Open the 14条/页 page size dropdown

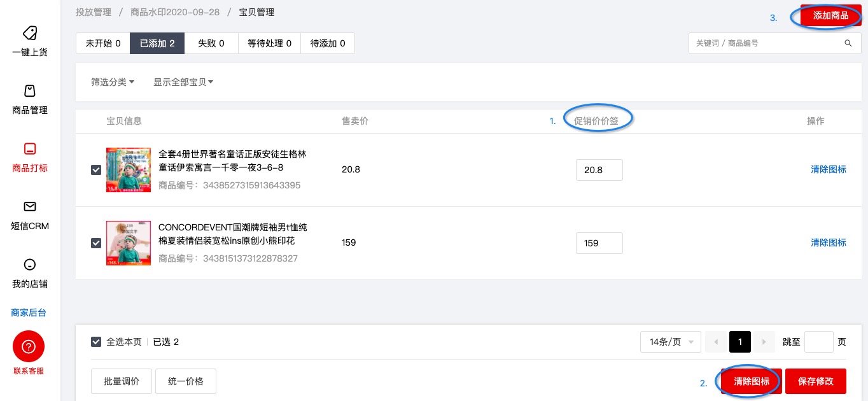pyautogui.click(x=671, y=342)
